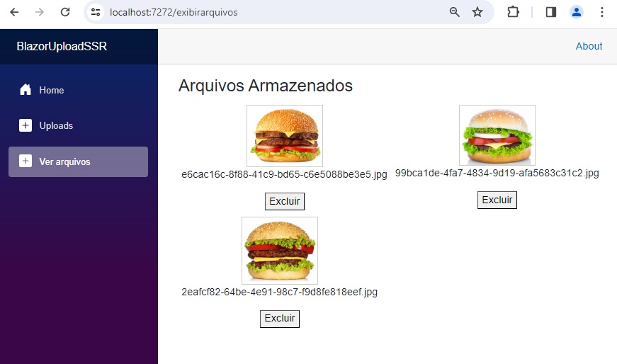The height and width of the screenshot is (364, 617).
Task: Open the Chrome profile avatar
Action: tap(577, 12)
